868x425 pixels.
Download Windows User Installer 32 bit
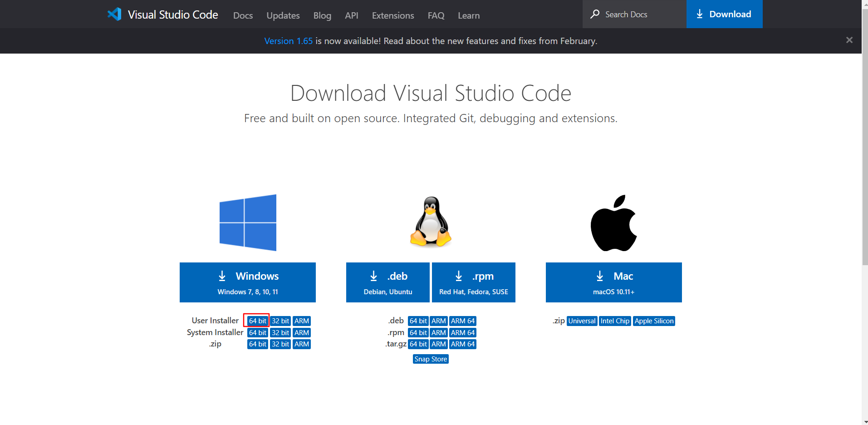tap(280, 321)
